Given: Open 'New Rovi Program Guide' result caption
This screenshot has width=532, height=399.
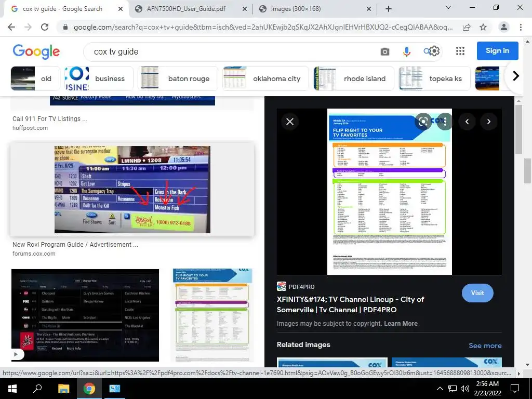Looking at the screenshot, I should coord(75,244).
